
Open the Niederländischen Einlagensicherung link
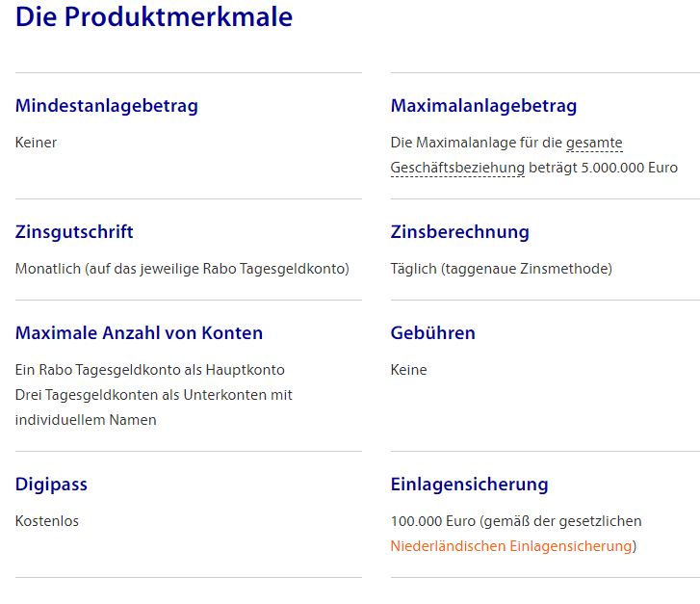coord(511,546)
